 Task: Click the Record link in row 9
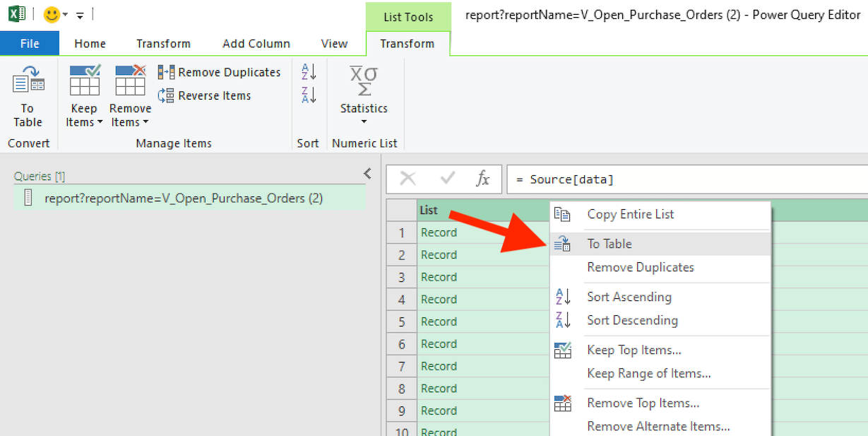click(439, 411)
